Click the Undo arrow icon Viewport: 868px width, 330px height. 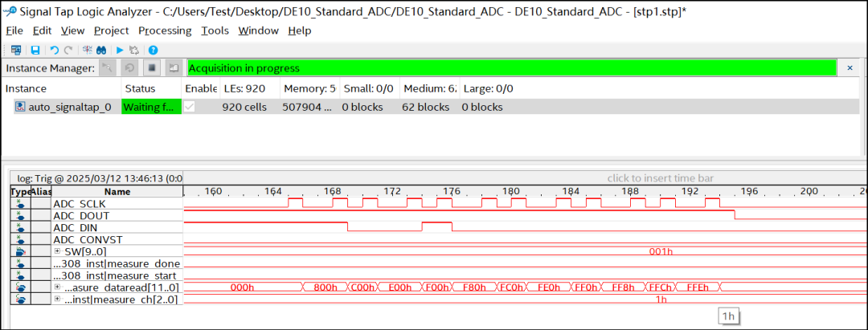click(x=54, y=50)
